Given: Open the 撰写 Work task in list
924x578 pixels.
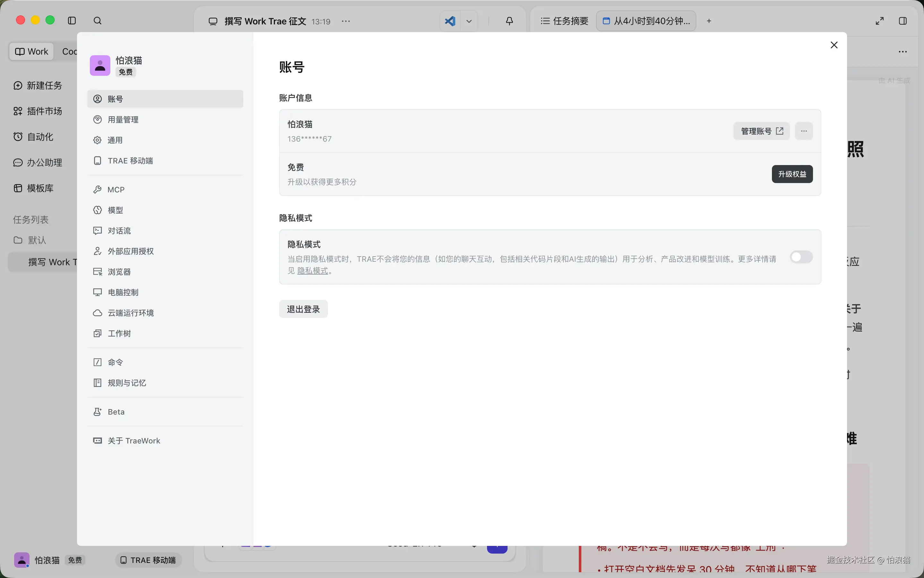Looking at the screenshot, I should click(43, 262).
